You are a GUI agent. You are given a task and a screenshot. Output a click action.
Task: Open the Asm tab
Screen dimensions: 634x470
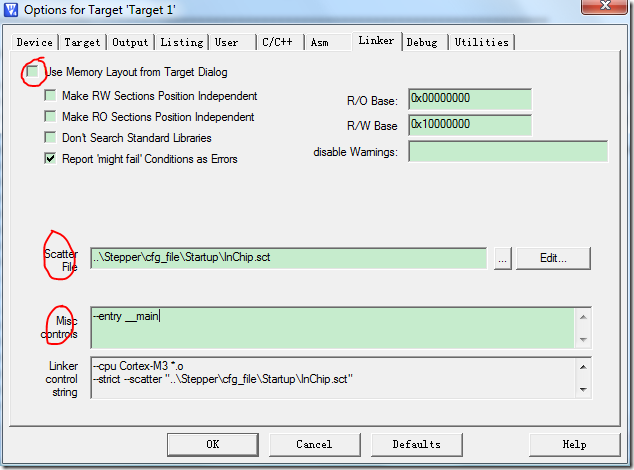(328, 42)
